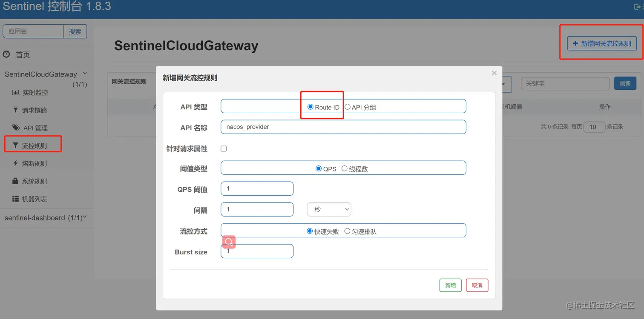
Task: Open 系统规则 menu item
Action: pos(34,181)
